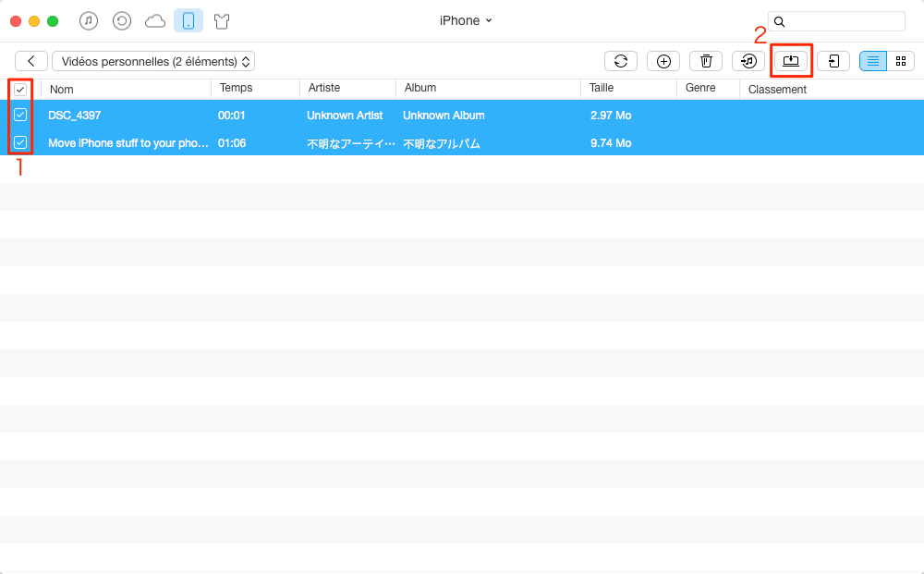Click the 不明なアルバム album cell
This screenshot has width=924, height=574.
pyautogui.click(x=442, y=144)
